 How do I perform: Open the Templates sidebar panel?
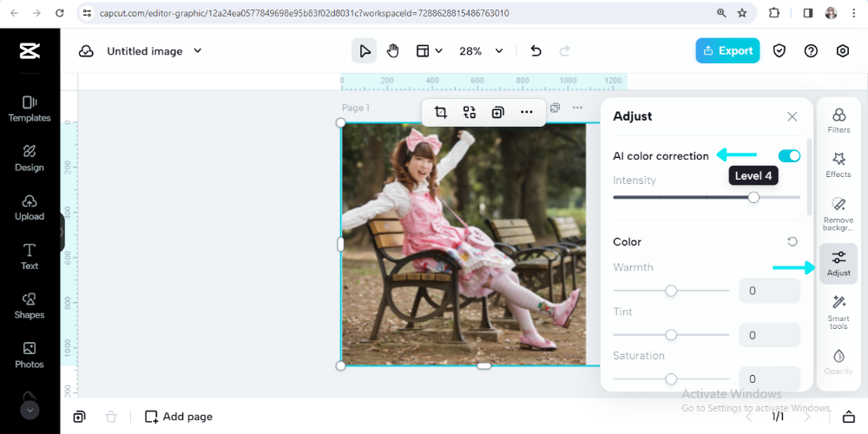click(x=30, y=109)
